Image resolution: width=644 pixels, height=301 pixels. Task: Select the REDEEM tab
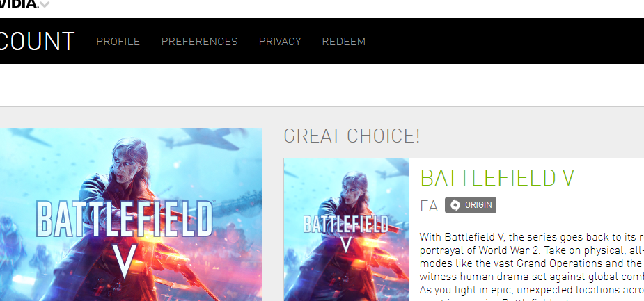(x=343, y=42)
